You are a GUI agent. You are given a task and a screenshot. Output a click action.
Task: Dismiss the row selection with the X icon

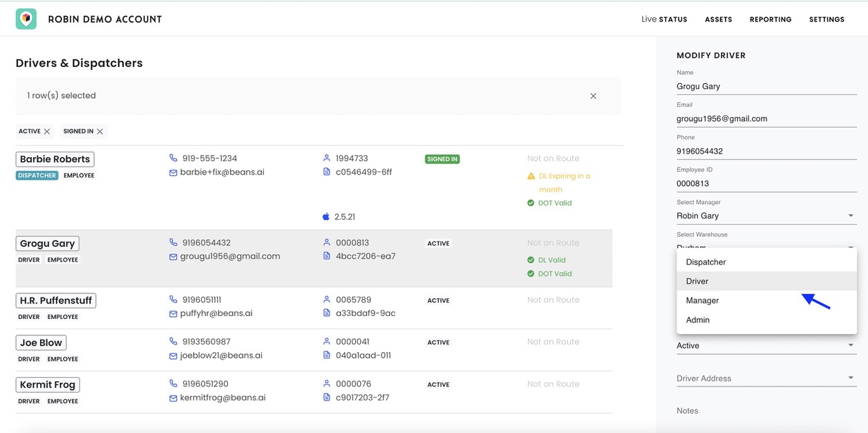pyautogui.click(x=593, y=96)
